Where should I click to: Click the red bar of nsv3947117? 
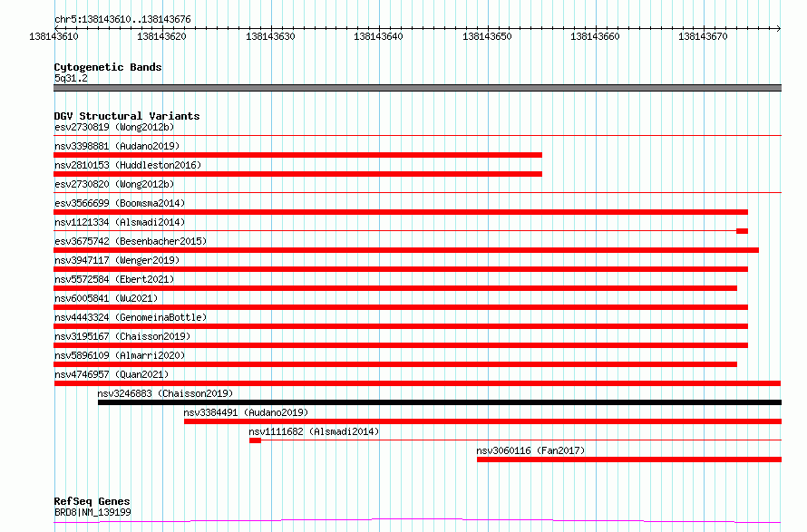(401, 269)
